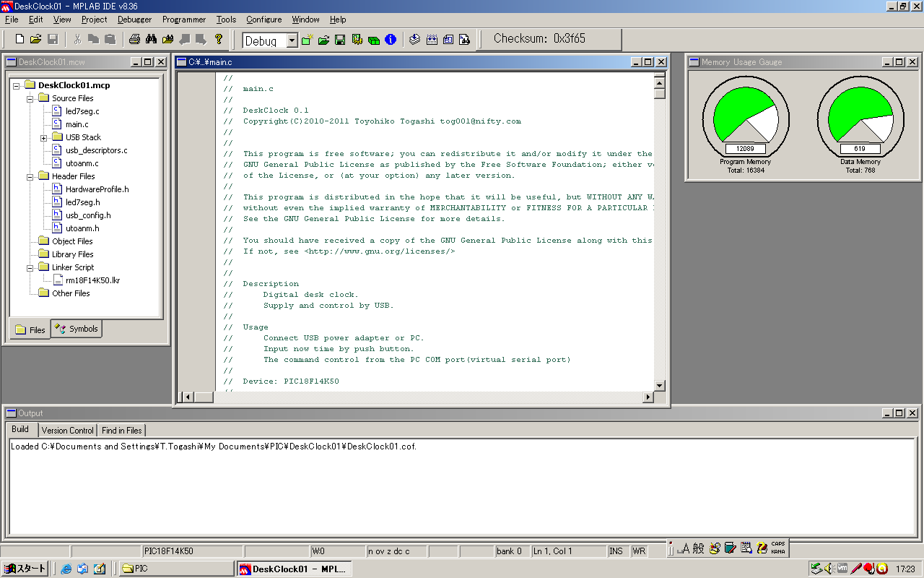Click the Build All icon

pos(432,40)
